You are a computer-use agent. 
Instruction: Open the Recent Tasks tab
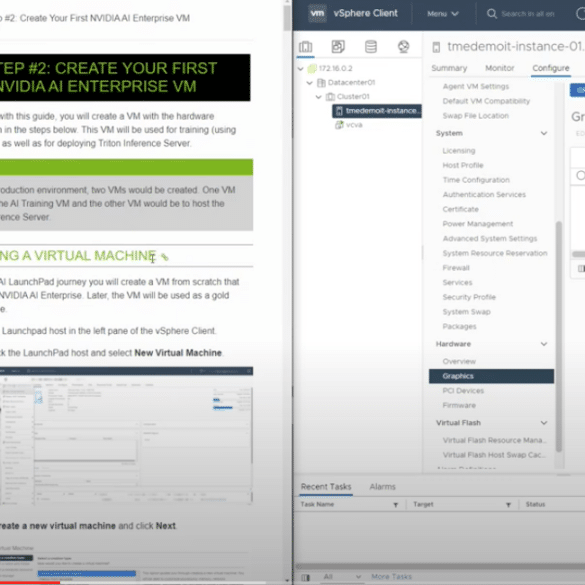[x=326, y=487]
